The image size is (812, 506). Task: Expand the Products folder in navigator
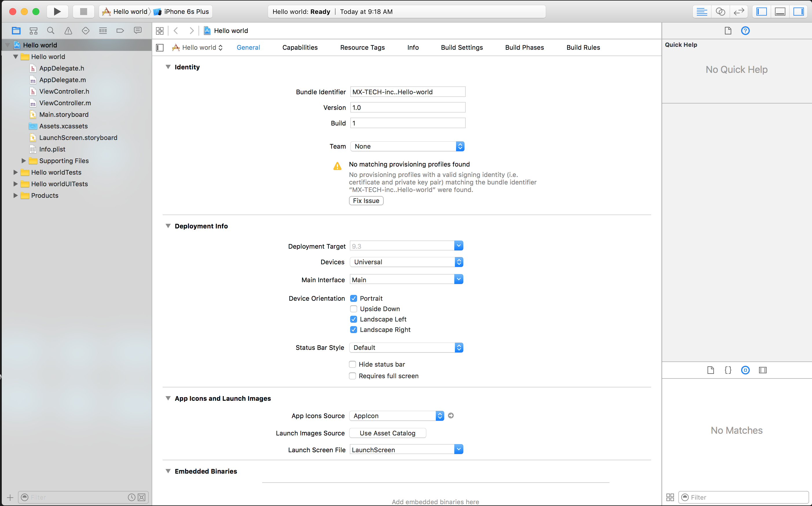[x=15, y=195]
